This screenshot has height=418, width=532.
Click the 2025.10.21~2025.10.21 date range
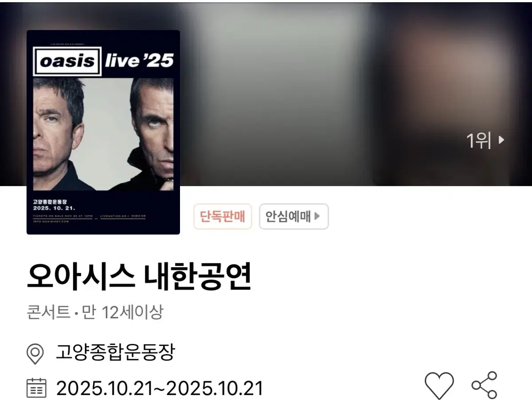(x=160, y=388)
